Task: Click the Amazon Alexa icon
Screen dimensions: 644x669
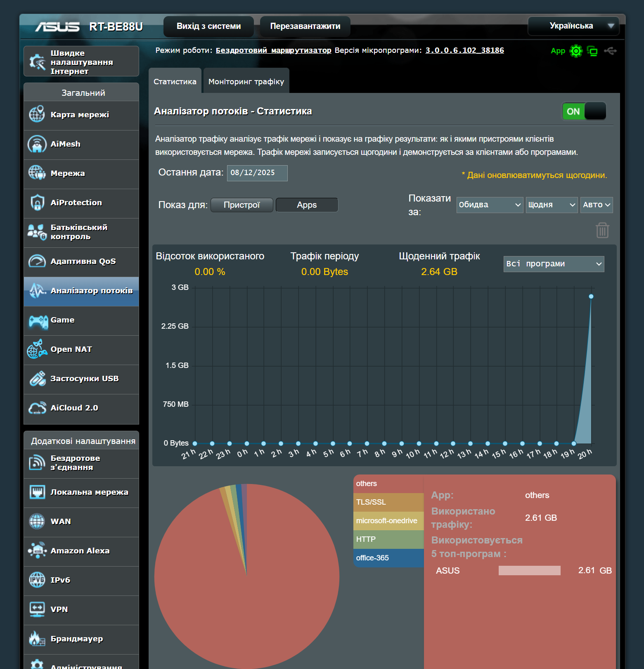Action: pyautogui.click(x=37, y=550)
